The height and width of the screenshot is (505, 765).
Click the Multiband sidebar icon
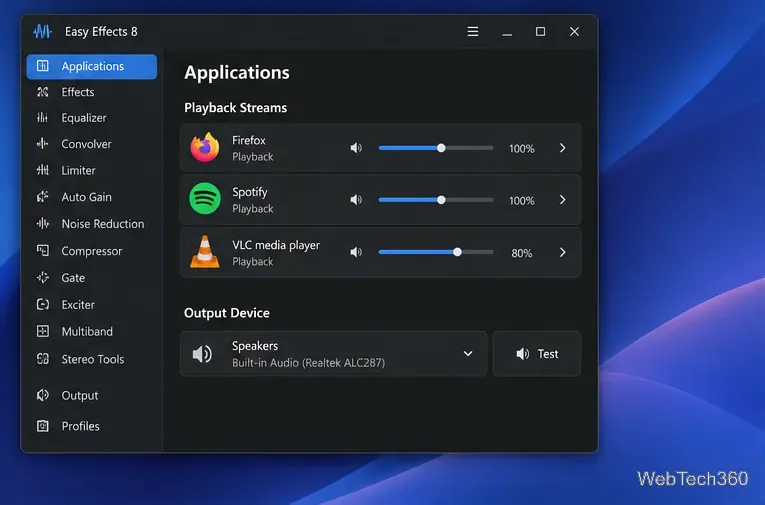(x=43, y=331)
